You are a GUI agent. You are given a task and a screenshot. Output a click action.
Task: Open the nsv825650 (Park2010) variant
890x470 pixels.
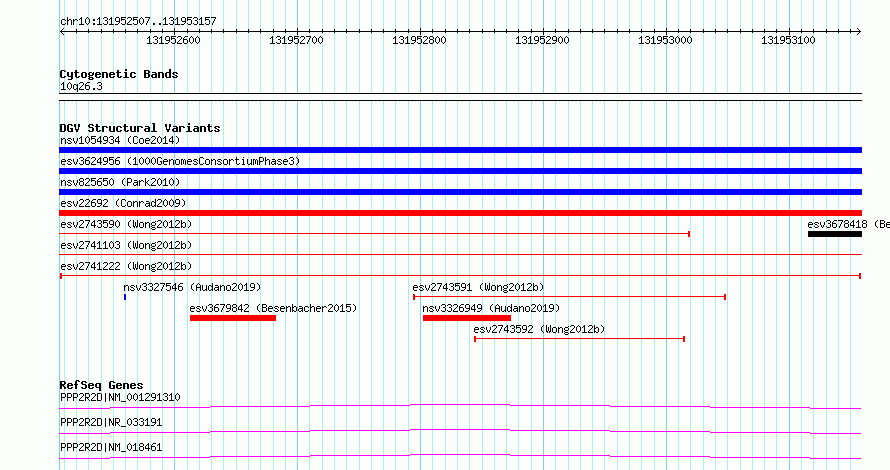point(120,182)
